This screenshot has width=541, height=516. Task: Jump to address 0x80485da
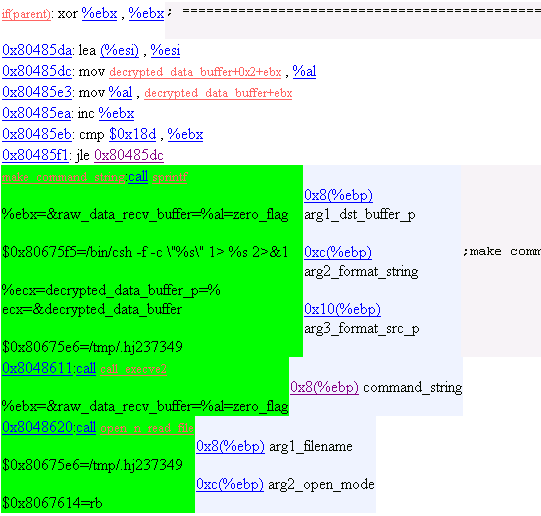click(37, 50)
